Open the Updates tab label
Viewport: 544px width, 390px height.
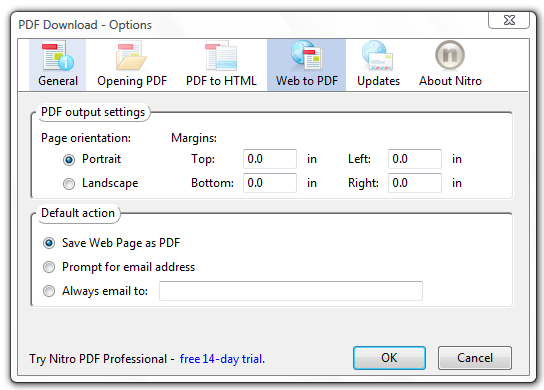[x=378, y=81]
